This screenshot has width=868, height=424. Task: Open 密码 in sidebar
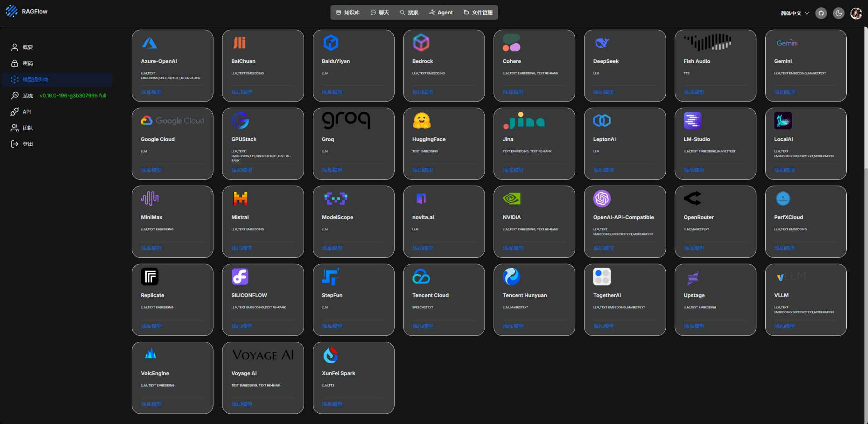[x=27, y=63]
